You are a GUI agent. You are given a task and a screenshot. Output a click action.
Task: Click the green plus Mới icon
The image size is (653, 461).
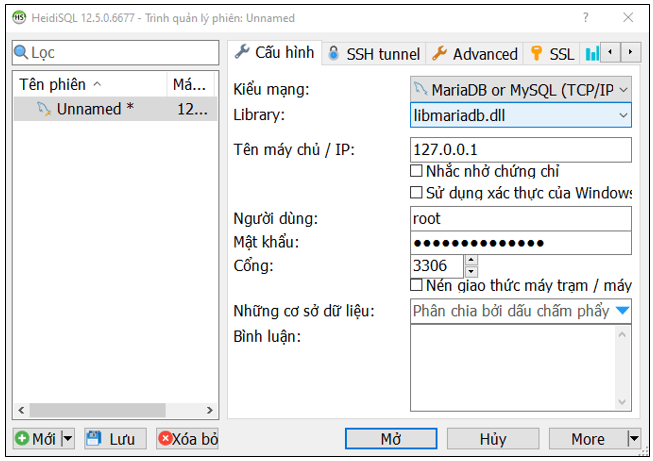pos(22,439)
